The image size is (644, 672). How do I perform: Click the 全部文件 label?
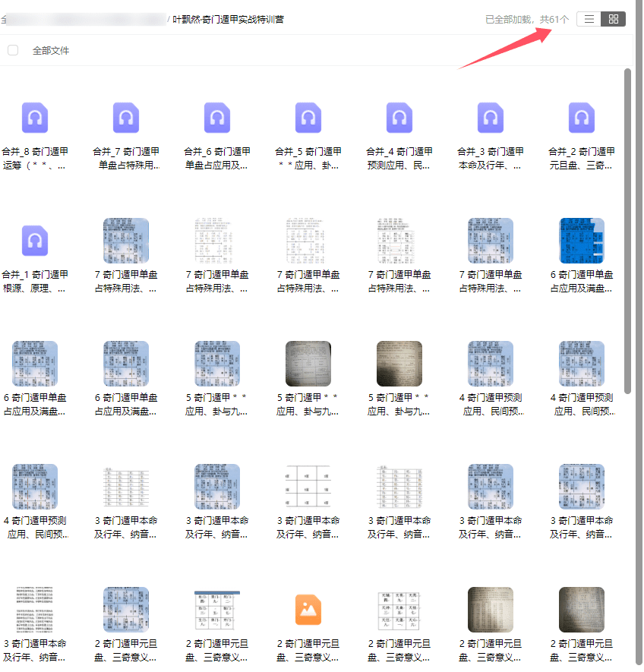point(51,50)
